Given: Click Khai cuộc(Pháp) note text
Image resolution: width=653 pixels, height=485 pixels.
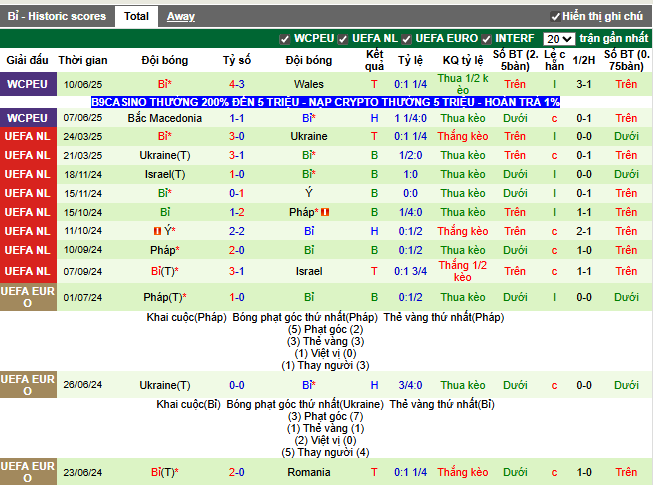Looking at the screenshot, I should [187, 318].
